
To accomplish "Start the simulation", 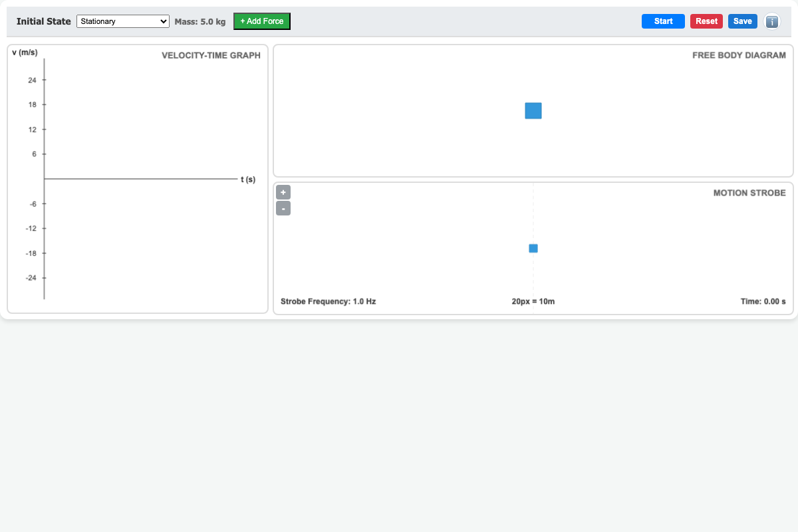I will pos(663,21).
